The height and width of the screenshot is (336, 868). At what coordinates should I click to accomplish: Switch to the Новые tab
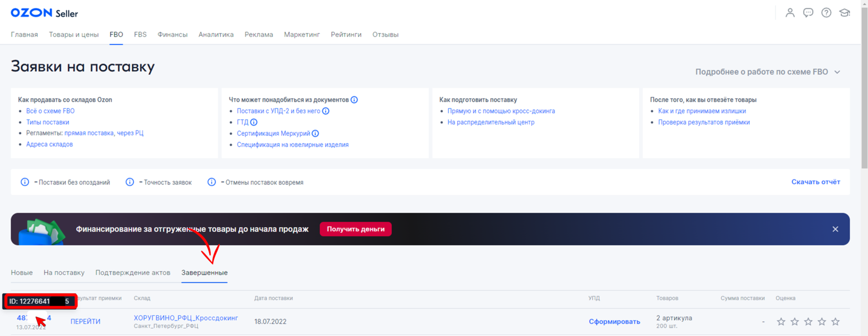(x=22, y=273)
